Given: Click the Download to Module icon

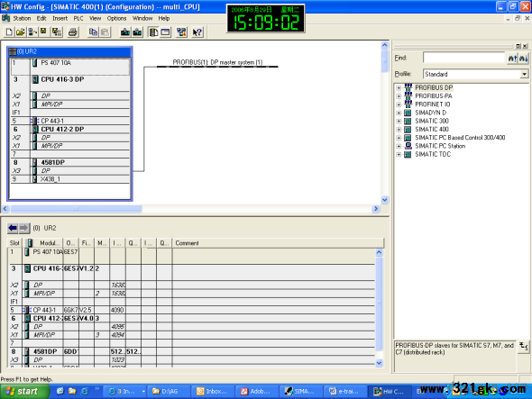Looking at the screenshot, I should click(x=125, y=32).
